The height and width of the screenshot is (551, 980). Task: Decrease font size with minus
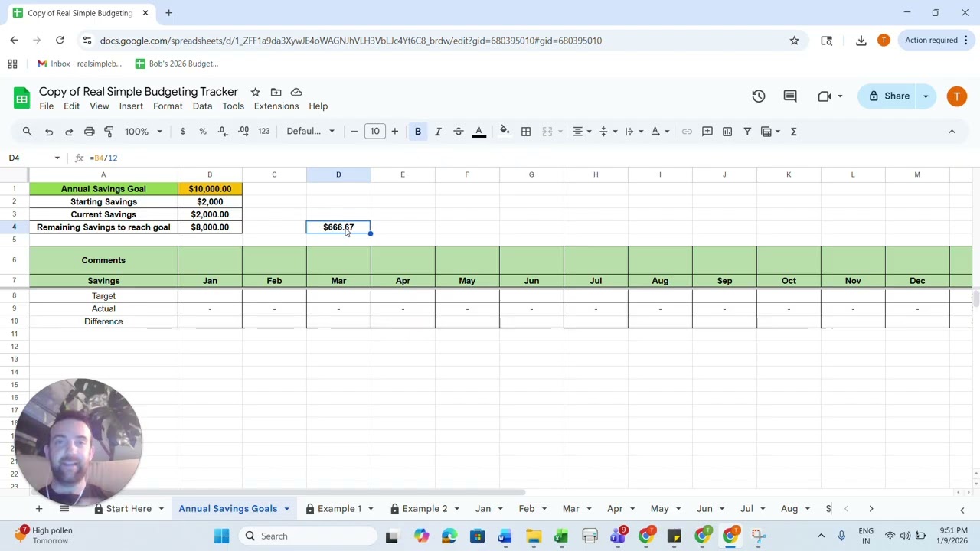(x=354, y=132)
